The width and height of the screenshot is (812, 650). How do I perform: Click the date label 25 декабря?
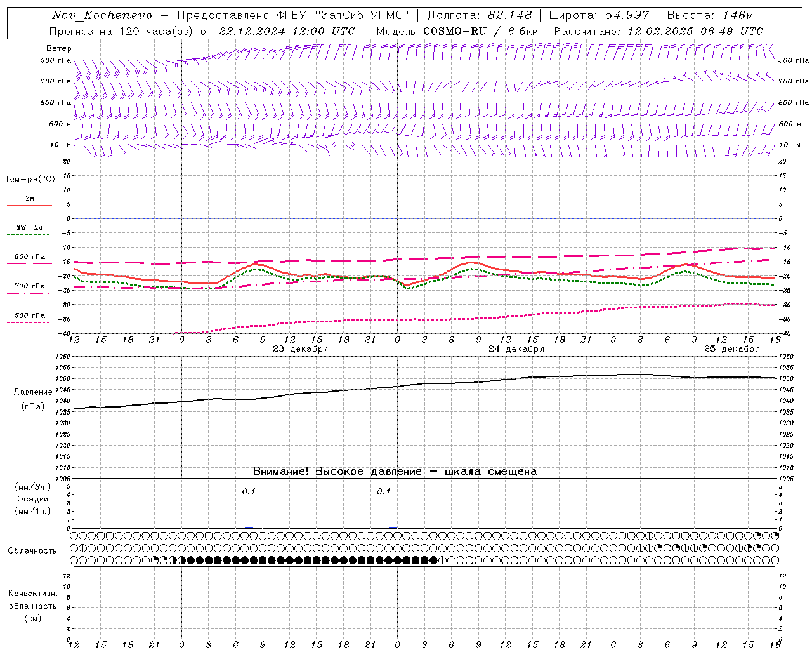click(731, 349)
